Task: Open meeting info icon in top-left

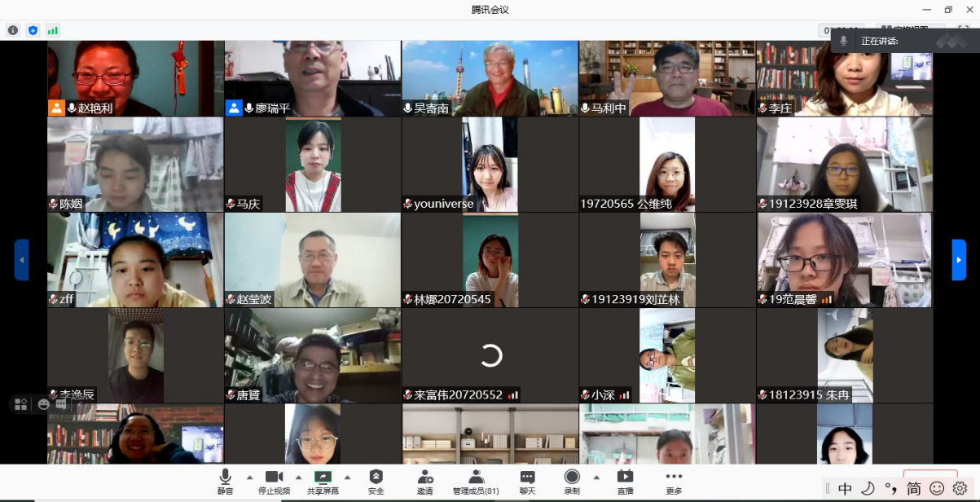Action: pyautogui.click(x=13, y=30)
